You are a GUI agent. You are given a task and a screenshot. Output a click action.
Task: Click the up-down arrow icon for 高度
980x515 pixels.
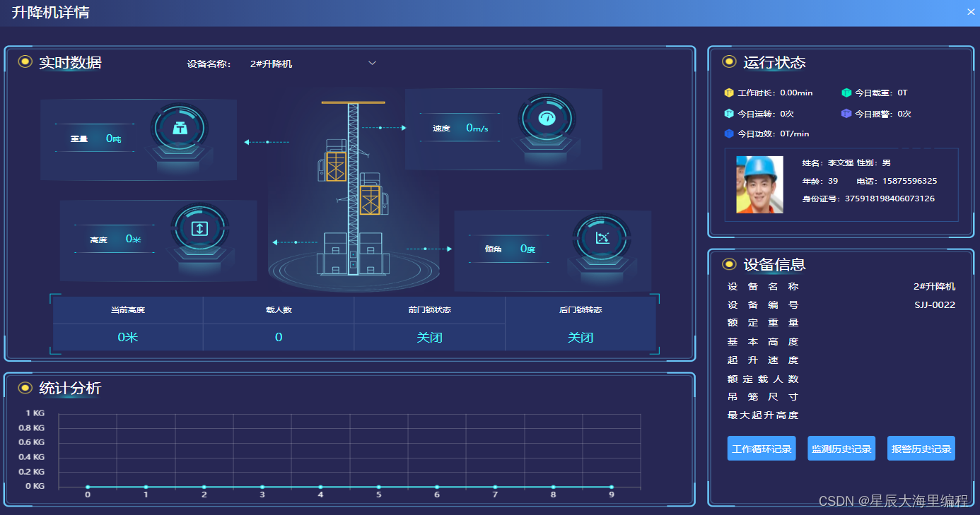click(199, 229)
